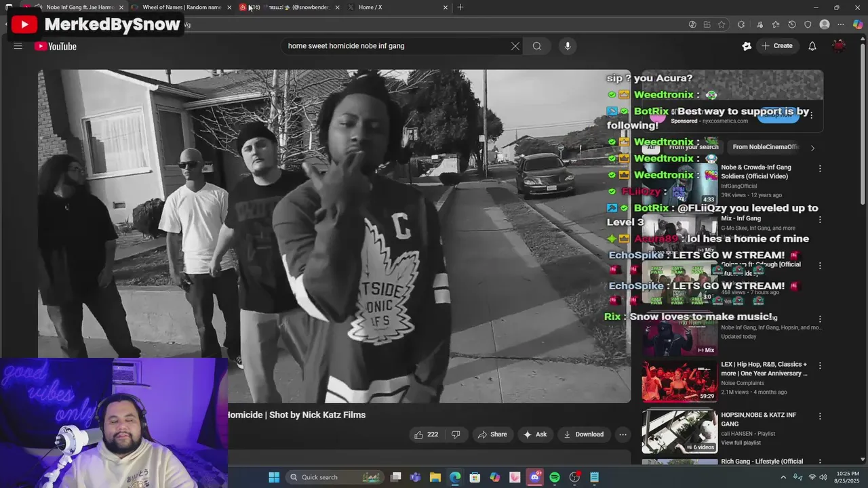Open Edge browsing history
The width and height of the screenshot is (868, 488).
pyautogui.click(x=792, y=24)
